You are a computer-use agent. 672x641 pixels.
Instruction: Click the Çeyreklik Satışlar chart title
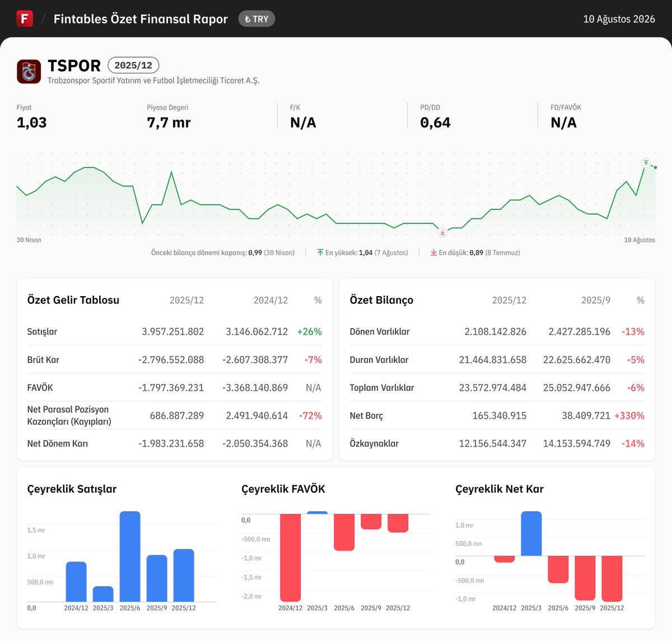(x=72, y=489)
